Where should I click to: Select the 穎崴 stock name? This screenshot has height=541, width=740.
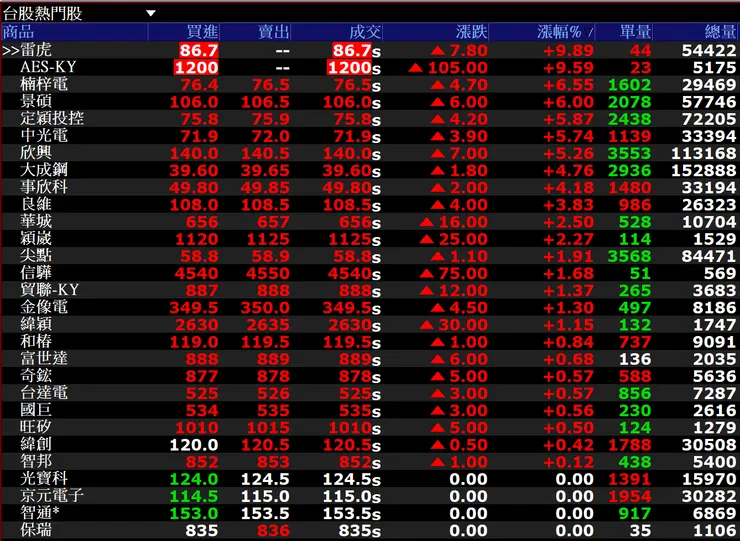pyautogui.click(x=36, y=239)
